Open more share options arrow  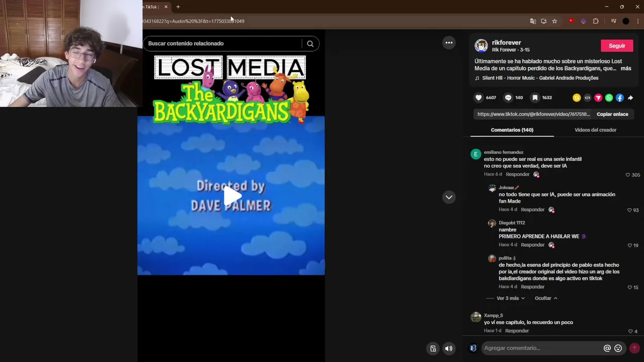[x=630, y=98]
